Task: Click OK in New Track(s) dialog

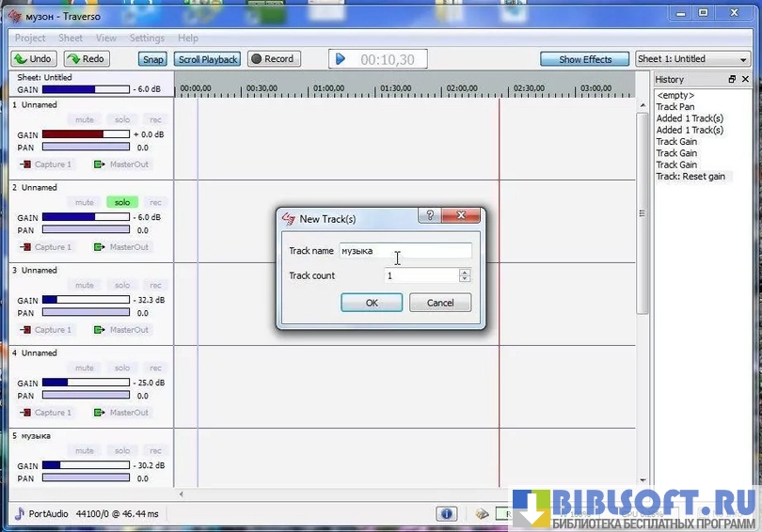Action: [x=372, y=303]
